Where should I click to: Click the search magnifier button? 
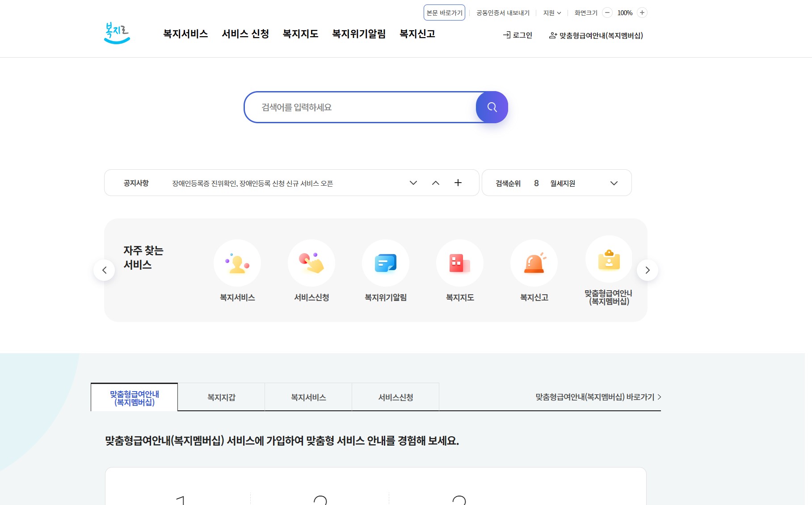[x=492, y=107]
